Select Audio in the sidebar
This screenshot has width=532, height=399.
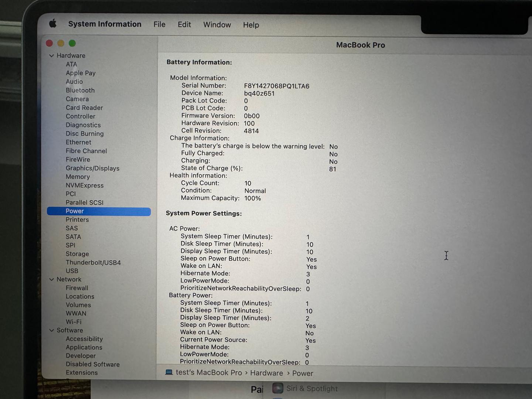tap(74, 82)
